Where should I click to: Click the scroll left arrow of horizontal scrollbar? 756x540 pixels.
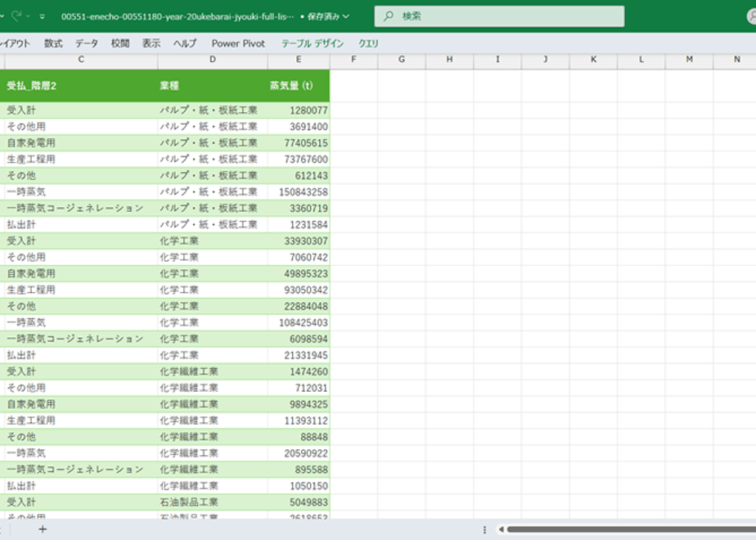click(501, 529)
